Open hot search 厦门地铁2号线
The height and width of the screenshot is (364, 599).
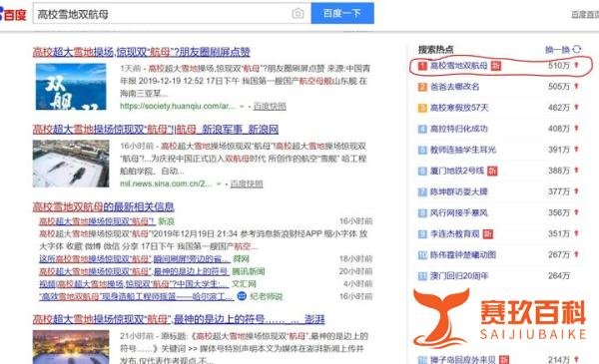(457, 171)
